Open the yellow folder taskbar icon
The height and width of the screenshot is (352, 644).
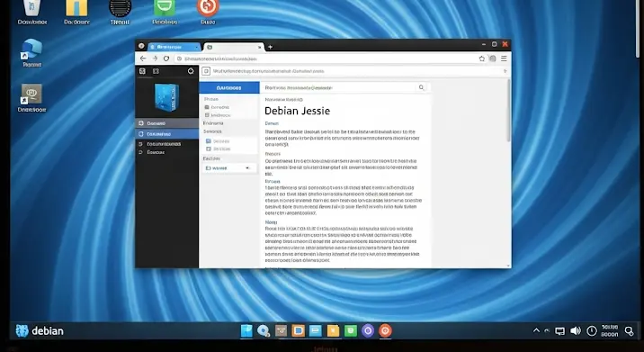tap(333, 330)
